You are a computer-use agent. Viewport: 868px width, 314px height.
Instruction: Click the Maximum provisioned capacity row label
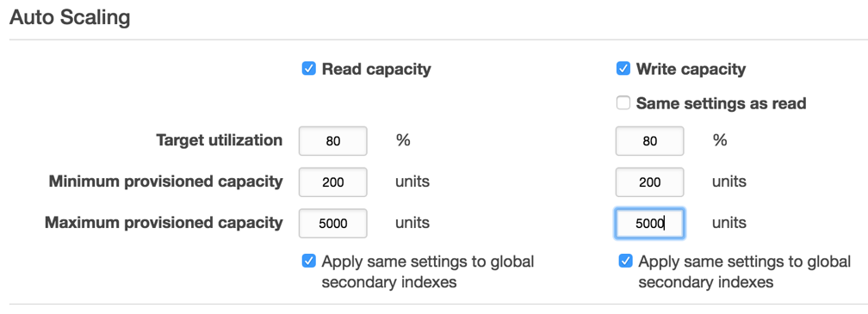(164, 223)
